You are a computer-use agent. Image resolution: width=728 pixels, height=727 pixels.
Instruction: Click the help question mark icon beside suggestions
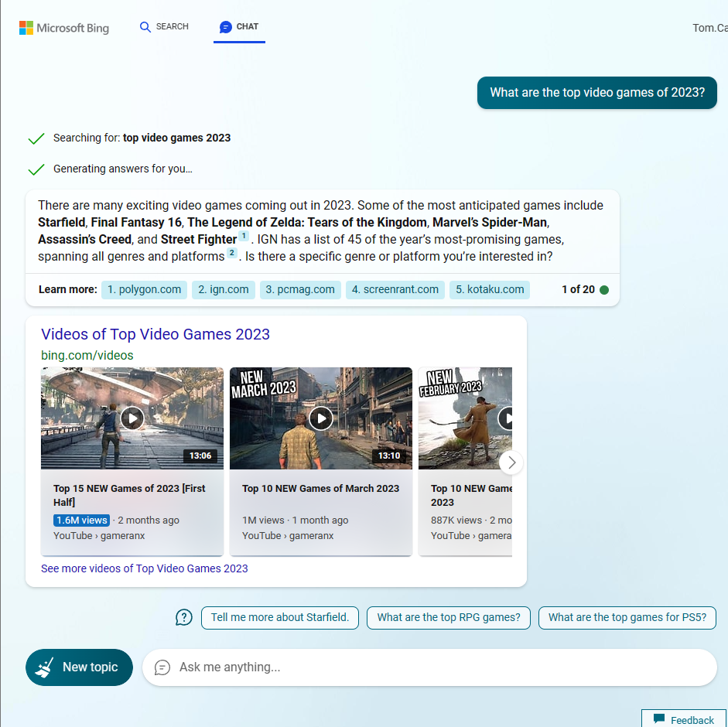184,617
